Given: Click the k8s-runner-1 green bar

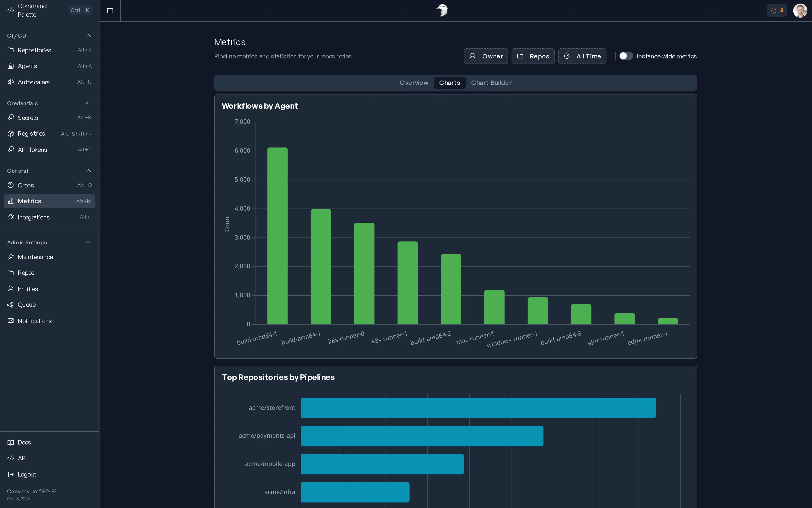Looking at the screenshot, I should point(408,283).
